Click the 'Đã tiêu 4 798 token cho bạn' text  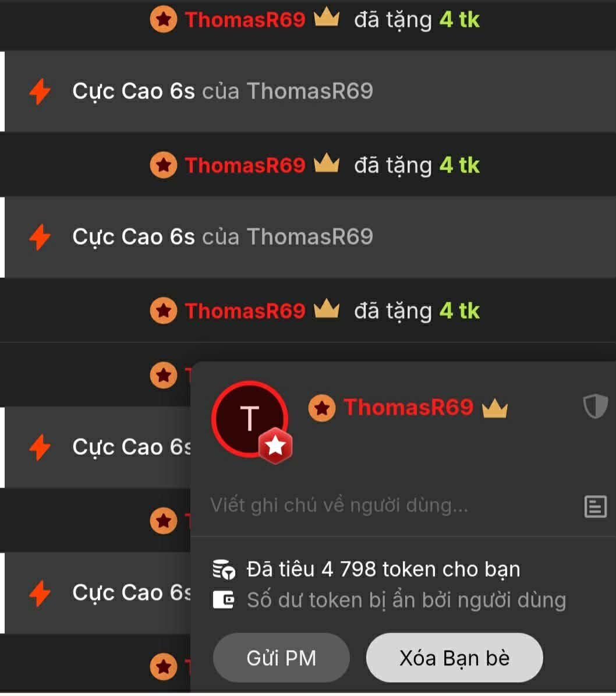coord(383,570)
